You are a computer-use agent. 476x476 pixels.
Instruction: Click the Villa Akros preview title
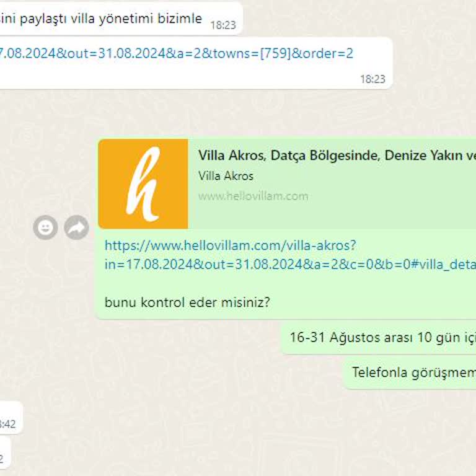pyautogui.click(x=337, y=156)
